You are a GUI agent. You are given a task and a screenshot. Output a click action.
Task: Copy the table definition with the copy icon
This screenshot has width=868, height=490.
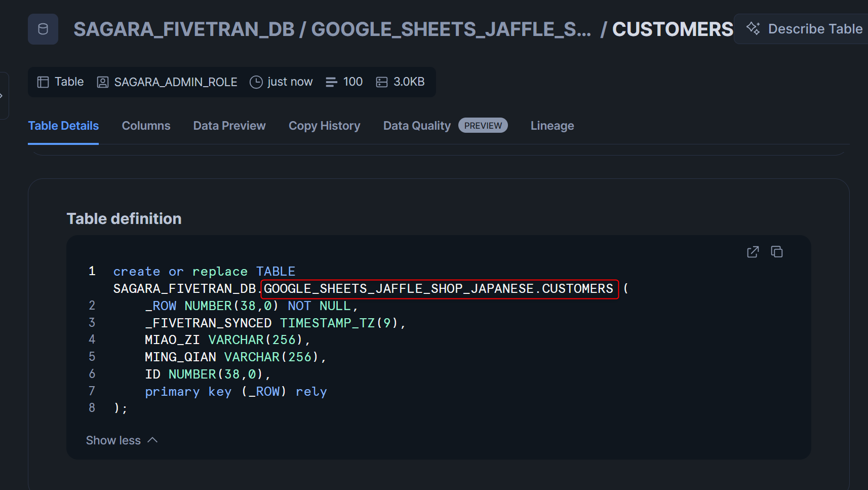776,252
